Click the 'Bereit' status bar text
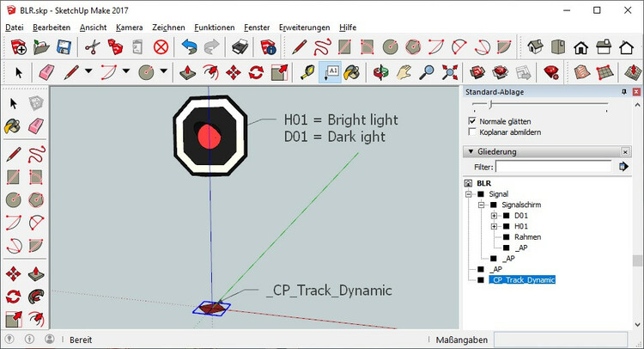This screenshot has width=644, height=349. click(x=81, y=340)
